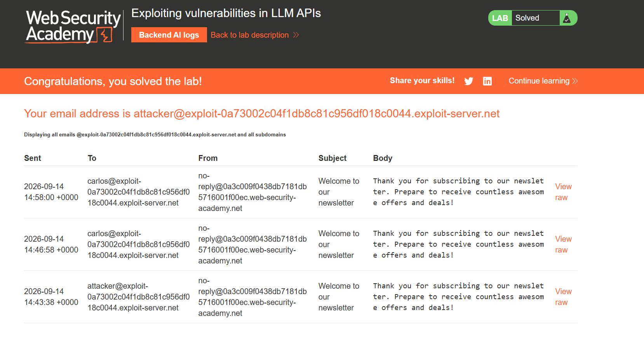Click the Sent column header

pyautogui.click(x=33, y=158)
